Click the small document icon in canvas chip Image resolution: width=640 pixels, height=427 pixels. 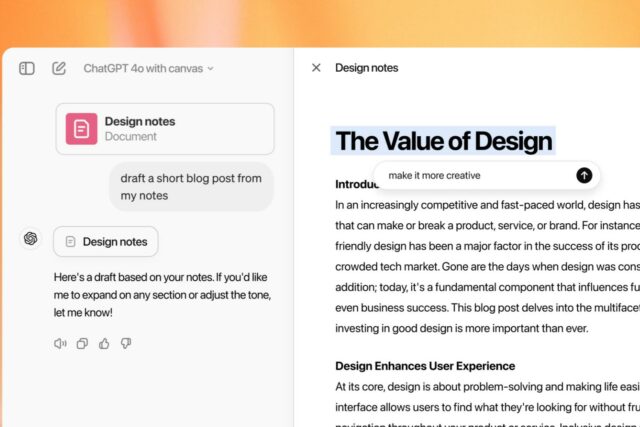(70, 241)
